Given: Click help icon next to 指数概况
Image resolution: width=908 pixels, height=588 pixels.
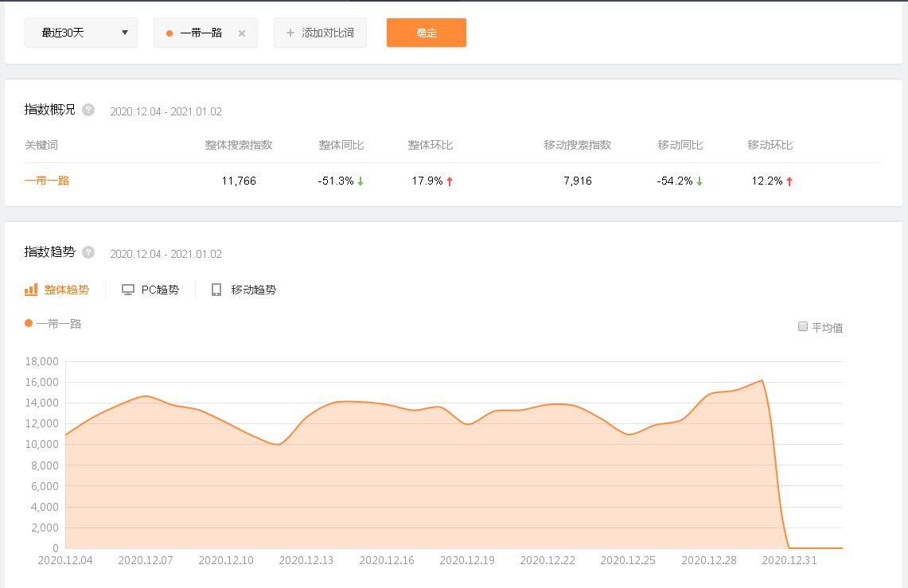Looking at the screenshot, I should pyautogui.click(x=88, y=110).
